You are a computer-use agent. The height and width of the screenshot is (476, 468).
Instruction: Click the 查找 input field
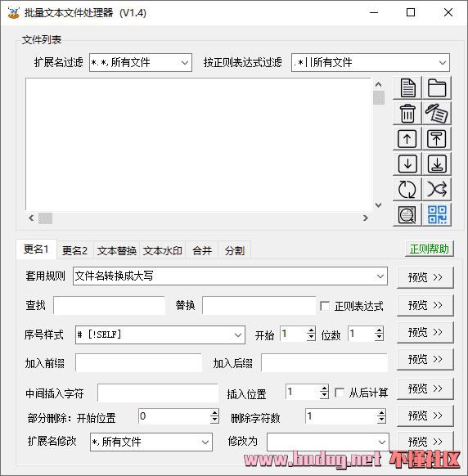coord(109,305)
